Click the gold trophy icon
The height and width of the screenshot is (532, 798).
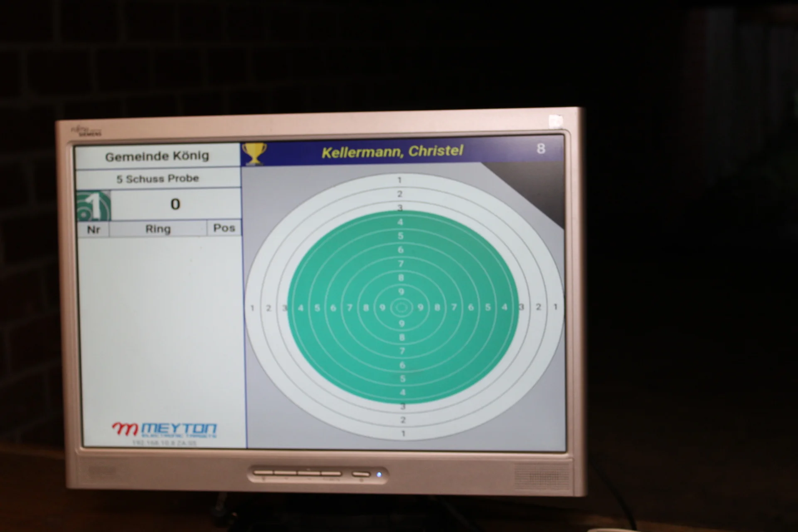[254, 153]
